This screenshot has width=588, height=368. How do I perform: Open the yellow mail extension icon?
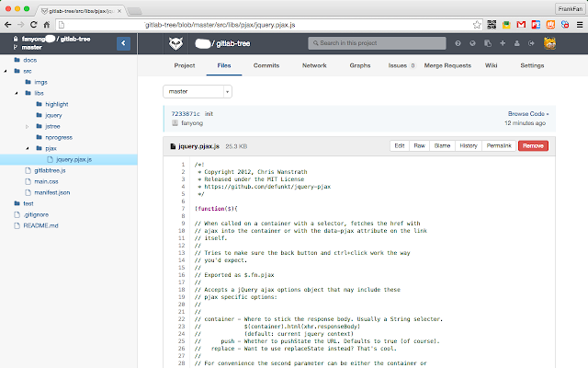click(x=506, y=25)
